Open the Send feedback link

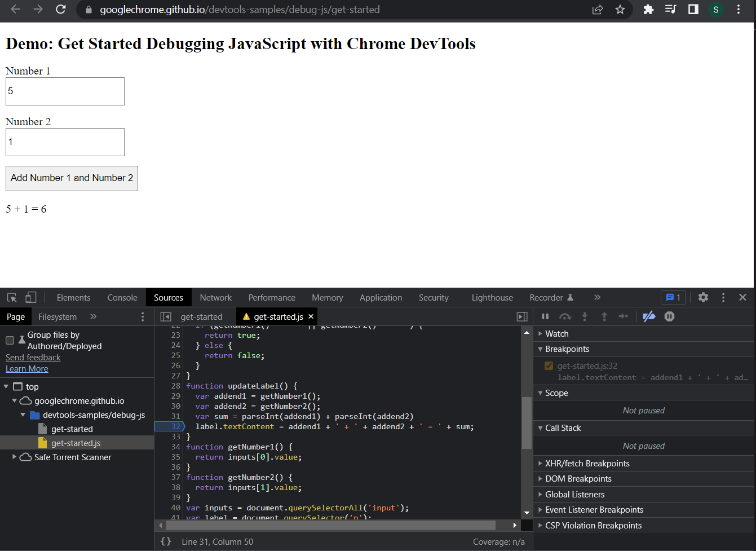[x=32, y=357]
